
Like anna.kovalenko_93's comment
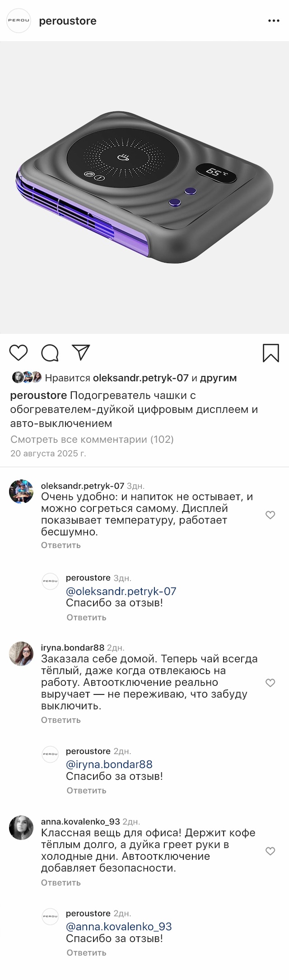pos(270,851)
